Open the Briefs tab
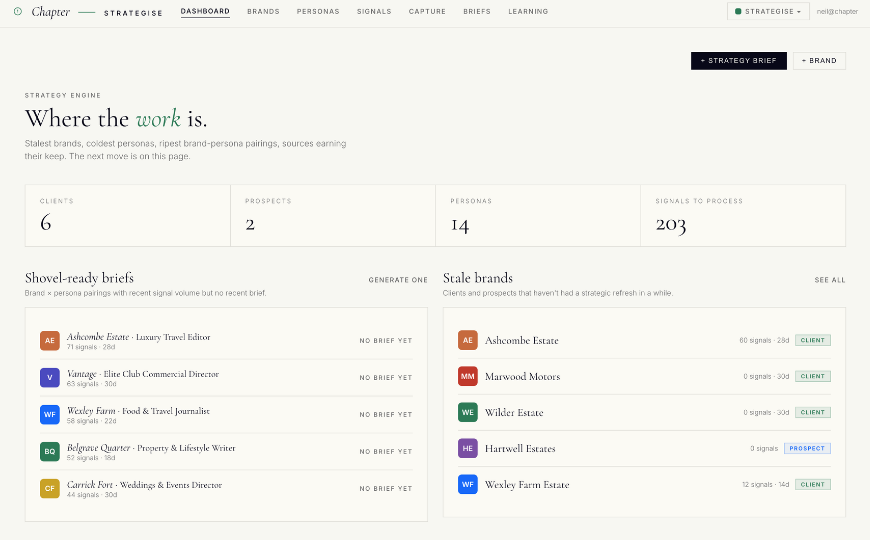870x540 pixels. [x=477, y=11]
